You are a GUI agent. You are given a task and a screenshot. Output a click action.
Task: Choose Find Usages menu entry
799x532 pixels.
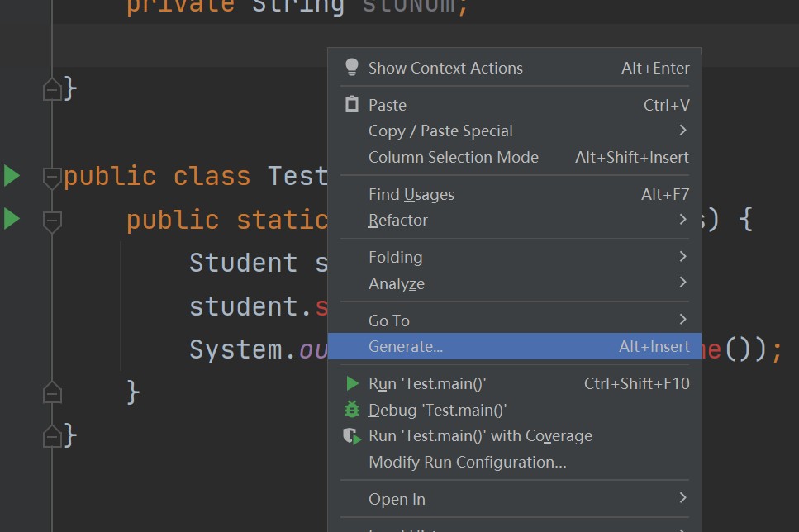(x=411, y=194)
